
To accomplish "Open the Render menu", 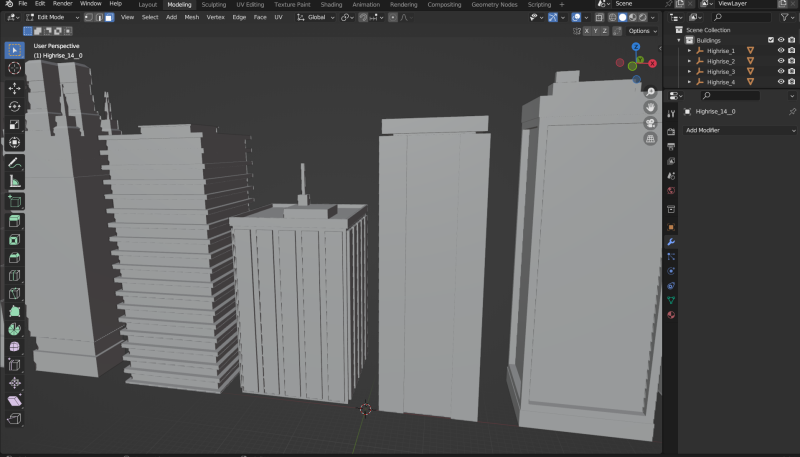I will (x=63, y=4).
